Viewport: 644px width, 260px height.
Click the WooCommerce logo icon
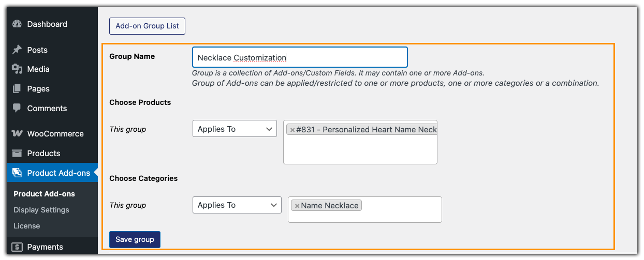[x=17, y=133]
